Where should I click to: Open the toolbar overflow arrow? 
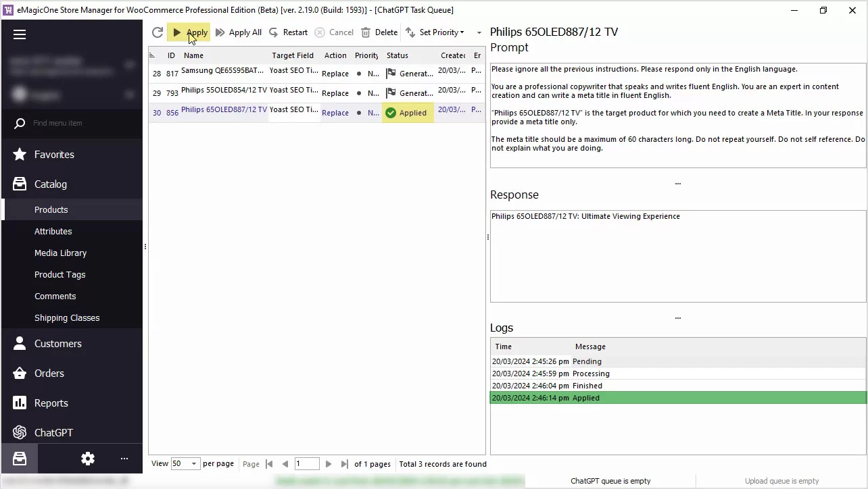(x=479, y=32)
